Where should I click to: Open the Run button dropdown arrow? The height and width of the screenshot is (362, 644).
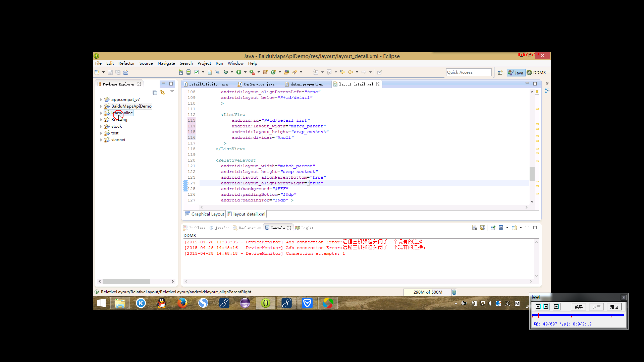245,72
